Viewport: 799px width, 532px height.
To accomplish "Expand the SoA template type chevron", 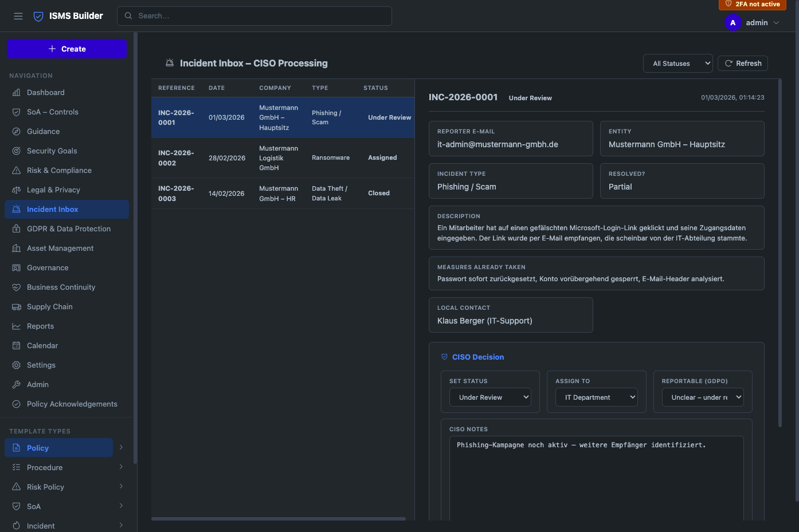I will coord(121,506).
